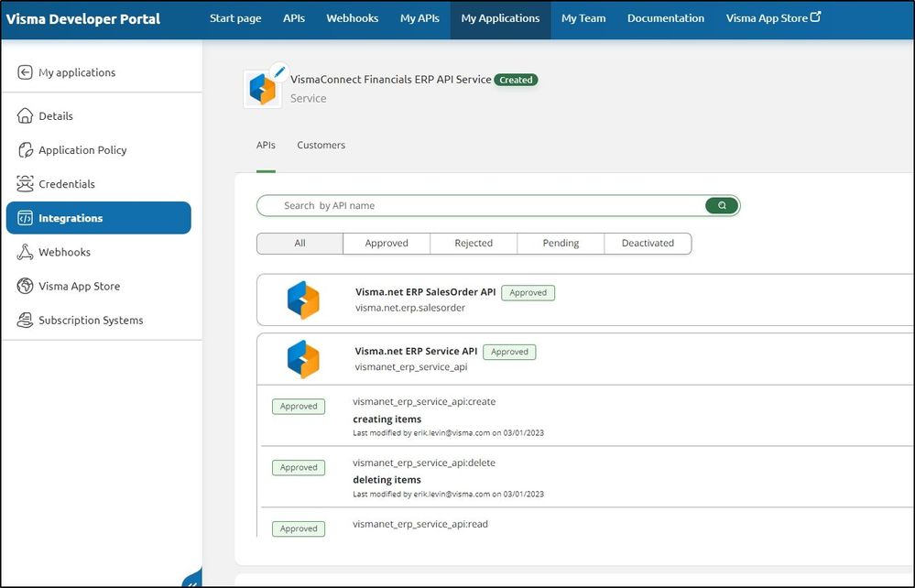This screenshot has height=588, width=915.
Task: Open Credentials in the sidebar
Action: tap(67, 184)
